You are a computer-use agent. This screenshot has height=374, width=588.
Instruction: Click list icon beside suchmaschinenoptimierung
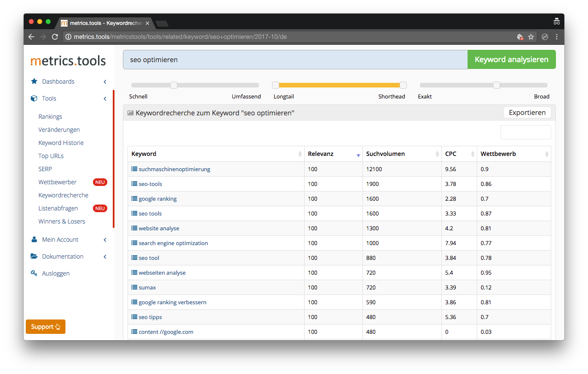[134, 169]
